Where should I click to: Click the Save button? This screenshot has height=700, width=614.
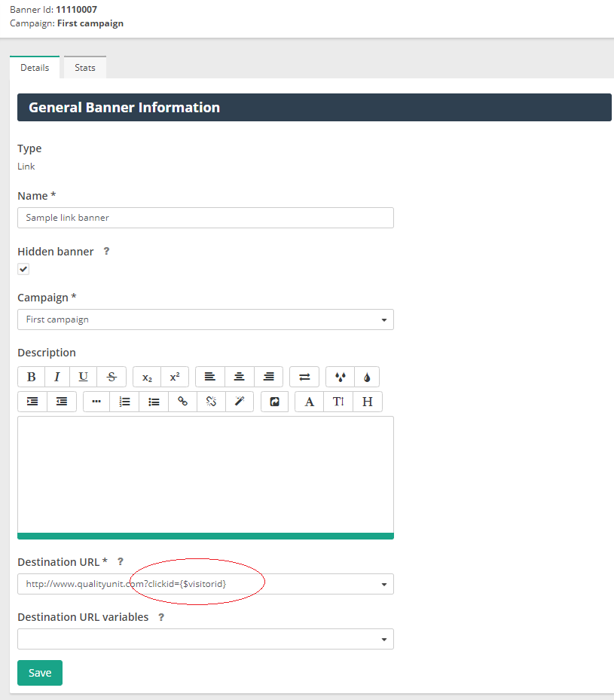[x=40, y=673]
